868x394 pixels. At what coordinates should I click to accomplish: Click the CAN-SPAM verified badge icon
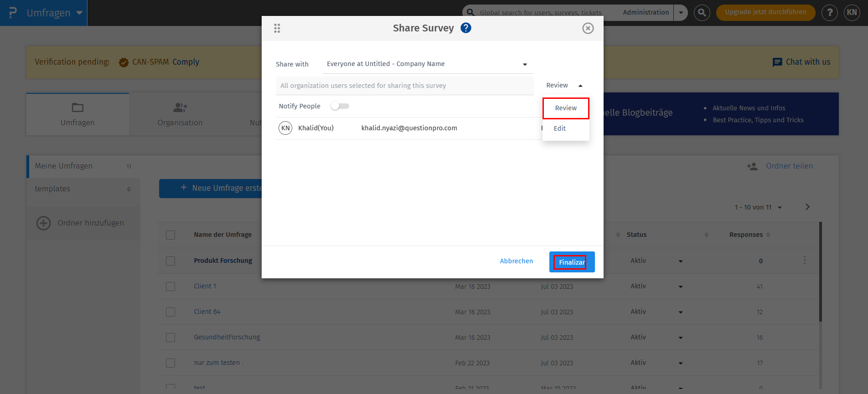coord(124,62)
